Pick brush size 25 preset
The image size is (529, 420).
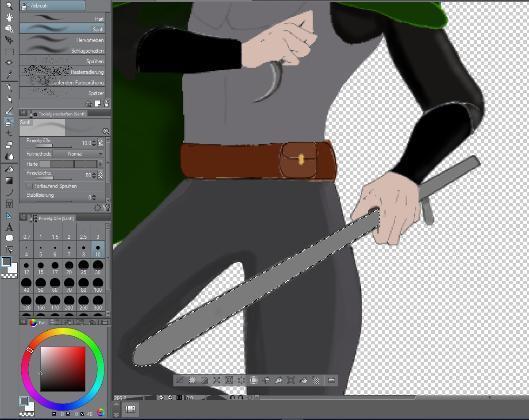(83, 267)
